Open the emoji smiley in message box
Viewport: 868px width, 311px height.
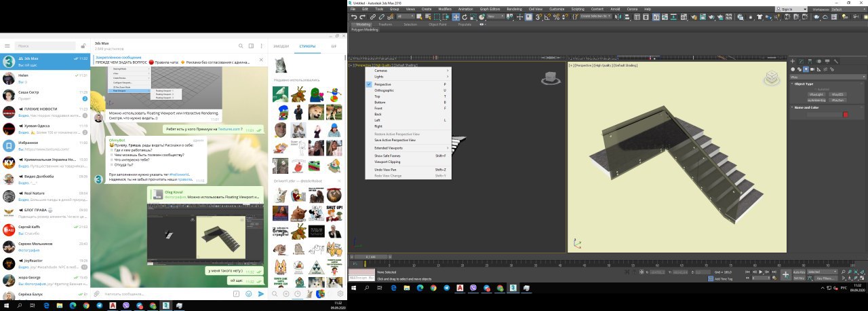(x=249, y=293)
